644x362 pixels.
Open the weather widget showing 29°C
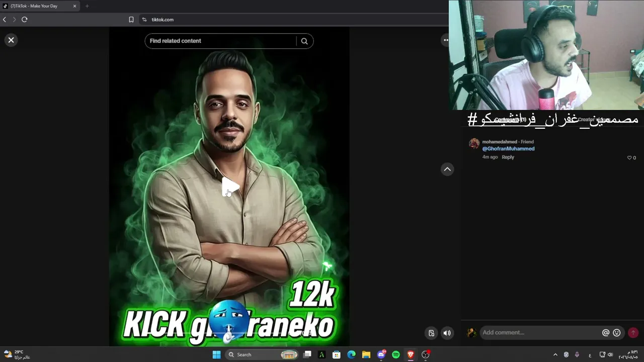tap(17, 354)
